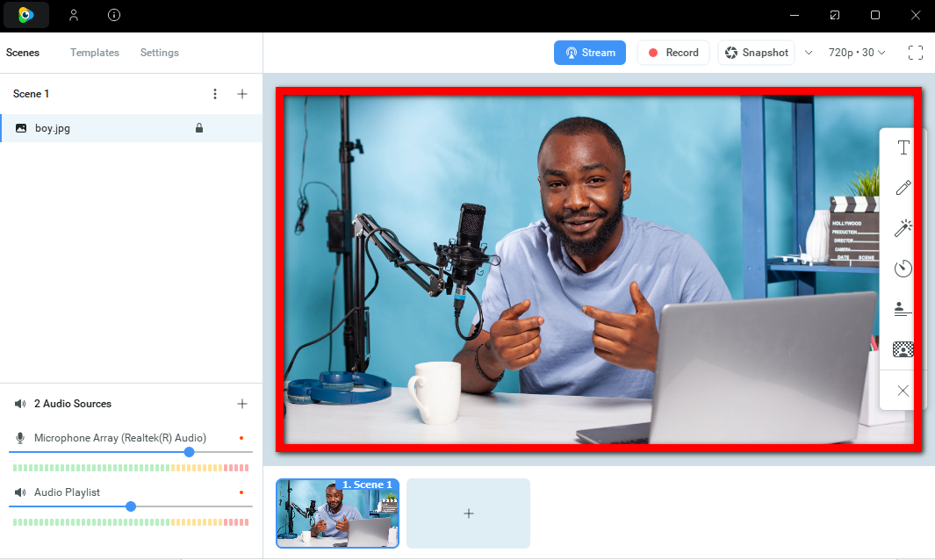
Task: Click the blue Stream button
Action: 590,53
